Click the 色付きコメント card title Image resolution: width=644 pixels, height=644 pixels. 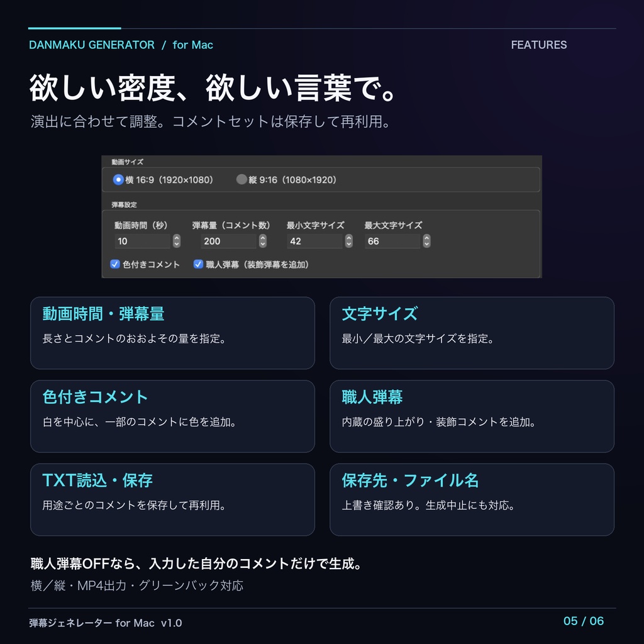point(96,397)
